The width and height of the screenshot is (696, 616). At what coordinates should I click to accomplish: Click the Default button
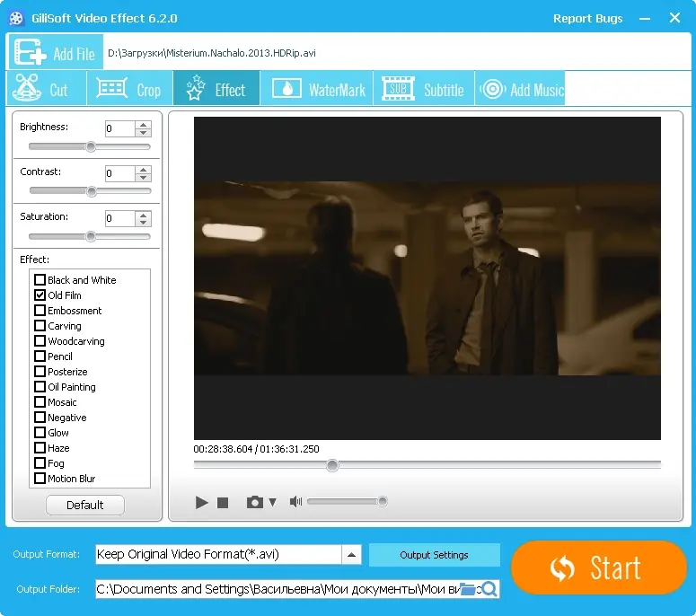click(x=84, y=505)
